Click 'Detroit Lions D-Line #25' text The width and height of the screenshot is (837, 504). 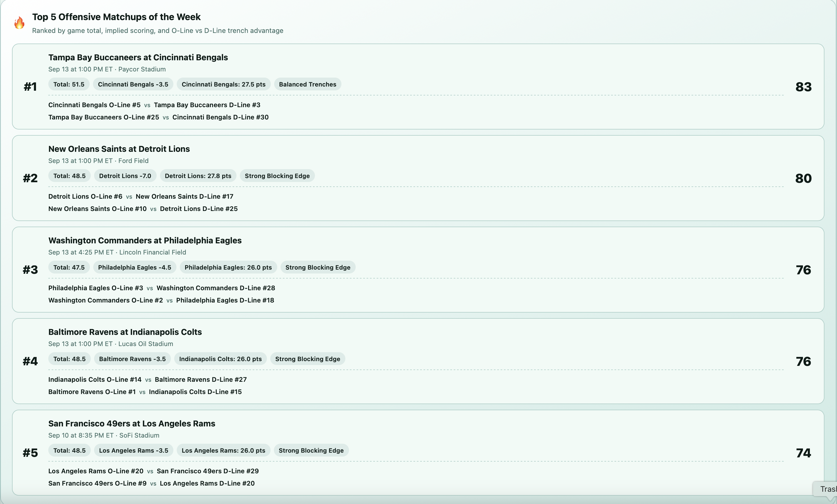click(199, 208)
